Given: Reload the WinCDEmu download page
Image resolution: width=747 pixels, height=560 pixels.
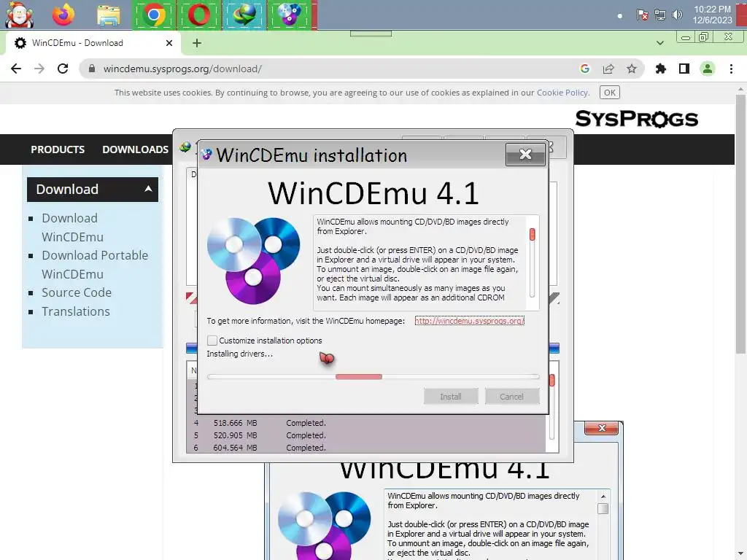Looking at the screenshot, I should (63, 69).
